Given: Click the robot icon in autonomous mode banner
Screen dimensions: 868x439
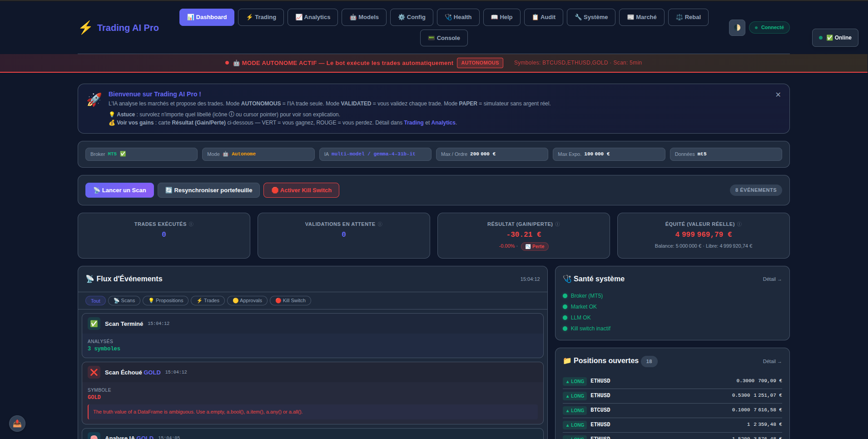Looking at the screenshot, I should pos(236,63).
